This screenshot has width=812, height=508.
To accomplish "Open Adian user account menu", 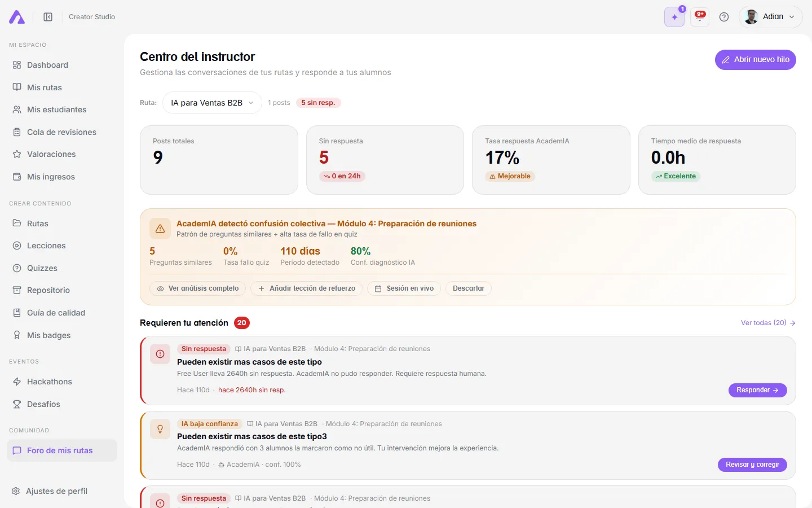I will pos(770,17).
